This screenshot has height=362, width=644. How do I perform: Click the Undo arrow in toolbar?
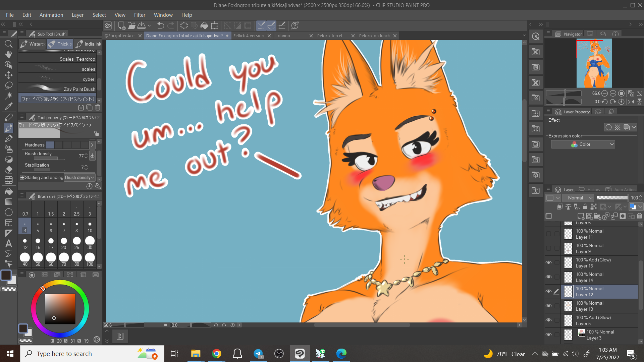pyautogui.click(x=161, y=25)
